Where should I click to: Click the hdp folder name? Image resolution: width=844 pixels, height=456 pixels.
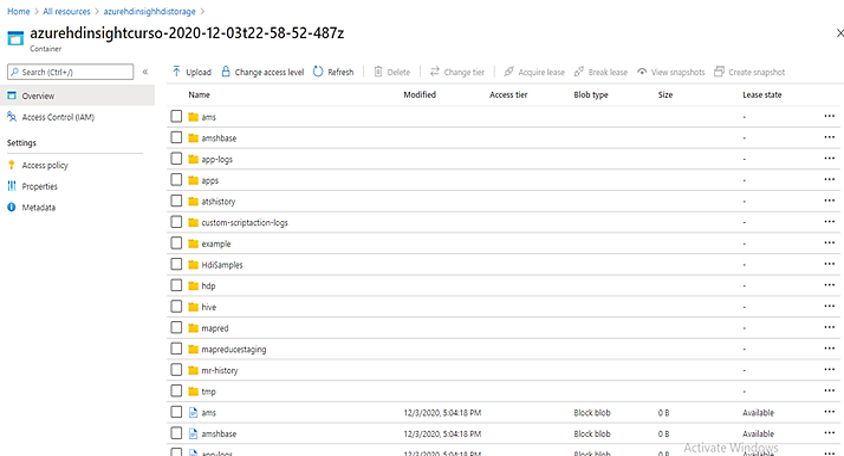point(208,286)
